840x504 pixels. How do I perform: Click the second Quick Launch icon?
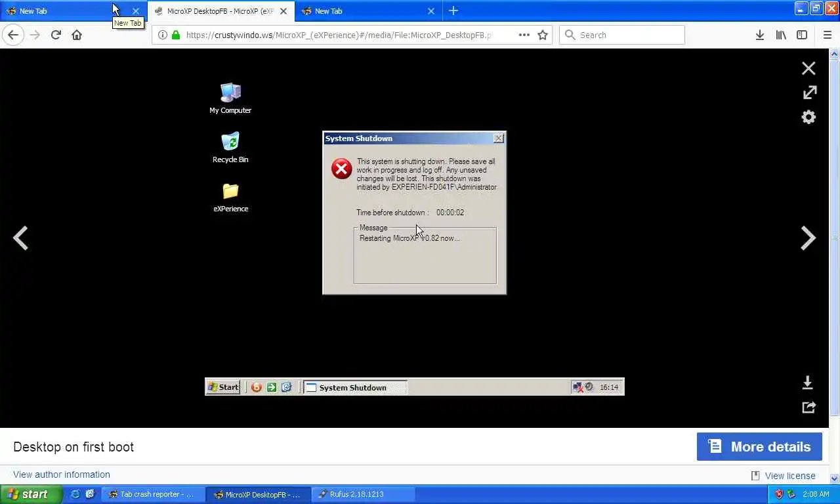point(90,494)
